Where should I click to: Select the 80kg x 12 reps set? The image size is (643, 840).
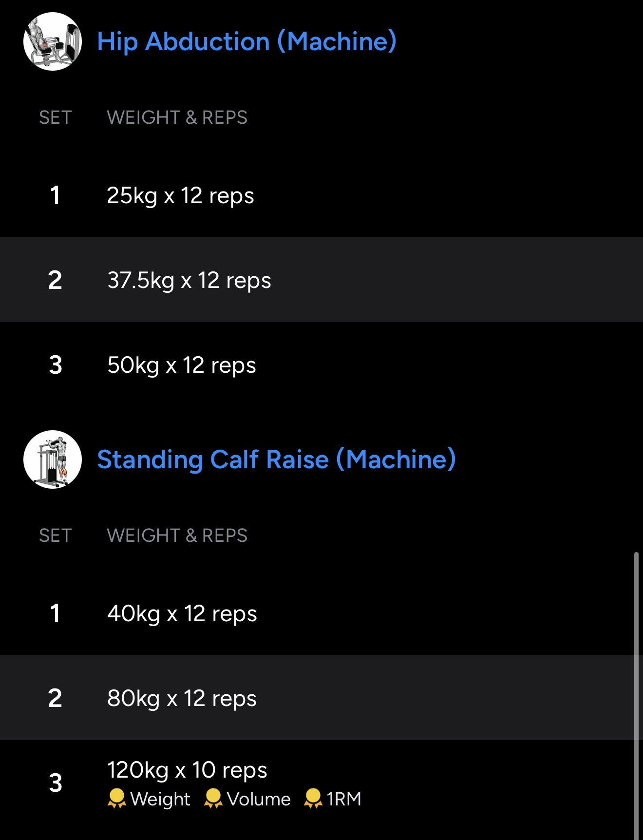182,698
